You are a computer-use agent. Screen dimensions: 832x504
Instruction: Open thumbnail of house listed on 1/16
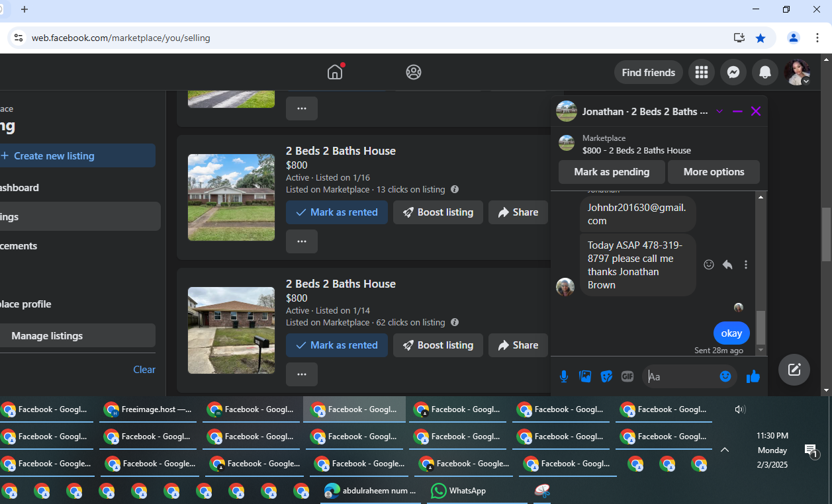[x=231, y=197]
